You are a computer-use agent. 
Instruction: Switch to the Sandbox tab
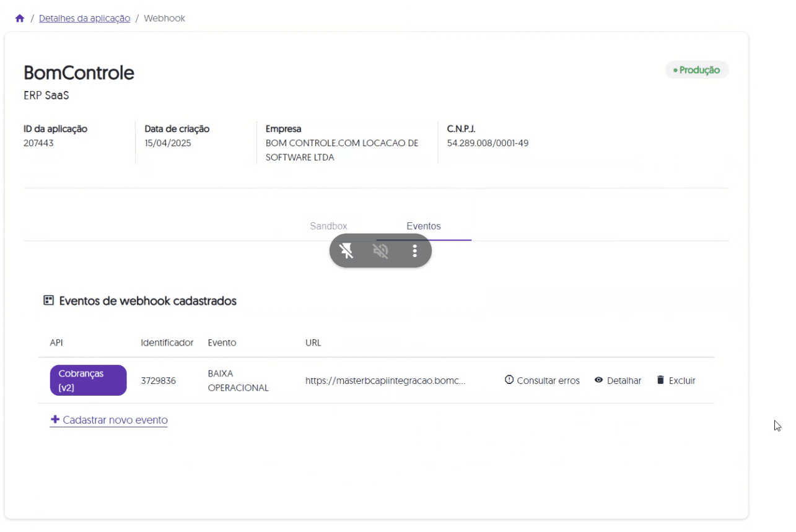[x=328, y=226]
